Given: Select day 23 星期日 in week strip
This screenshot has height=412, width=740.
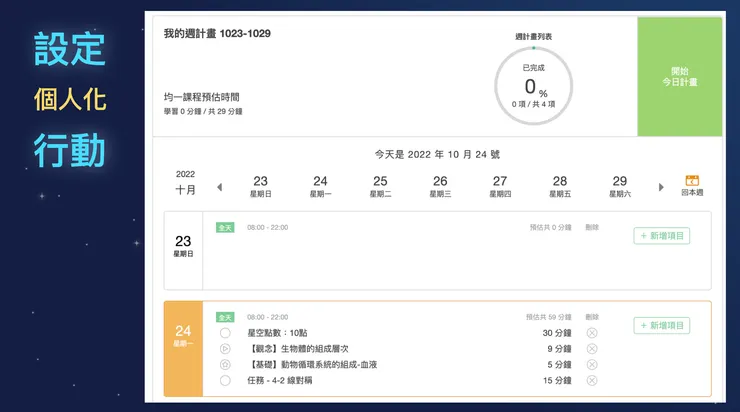Looking at the screenshot, I should pyautogui.click(x=261, y=186).
